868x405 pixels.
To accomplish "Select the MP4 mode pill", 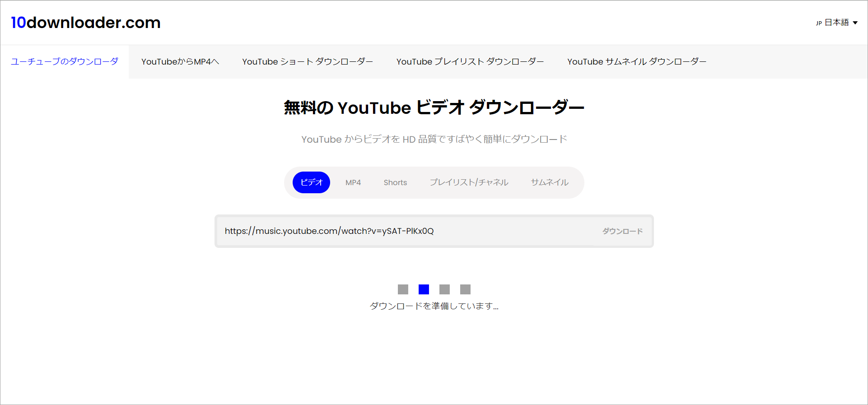I will pyautogui.click(x=353, y=182).
